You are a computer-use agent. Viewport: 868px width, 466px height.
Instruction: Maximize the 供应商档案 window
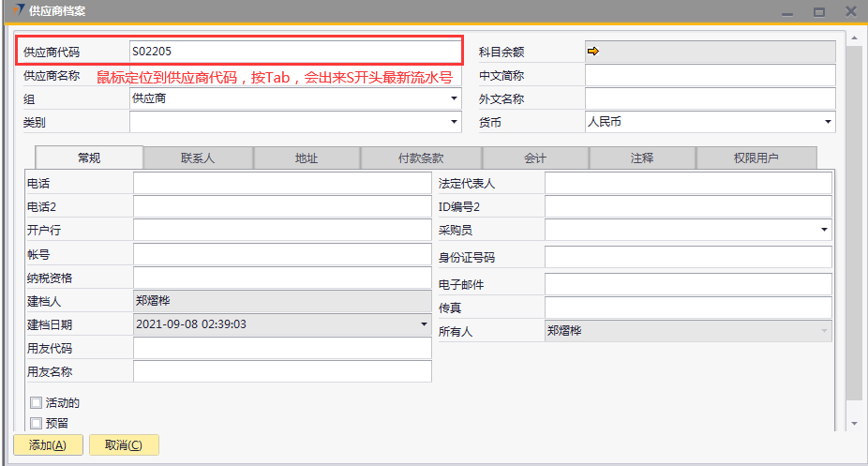pos(818,12)
